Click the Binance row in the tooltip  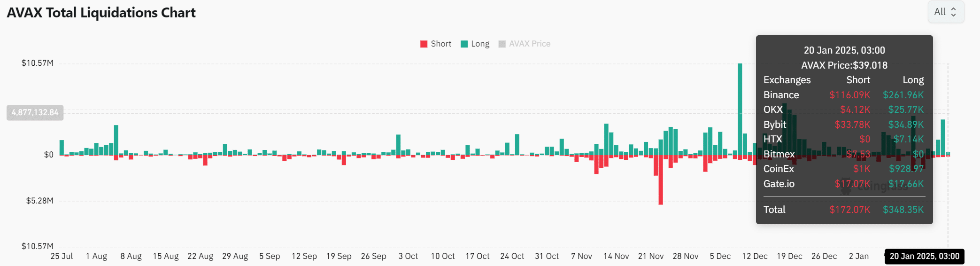(x=843, y=95)
